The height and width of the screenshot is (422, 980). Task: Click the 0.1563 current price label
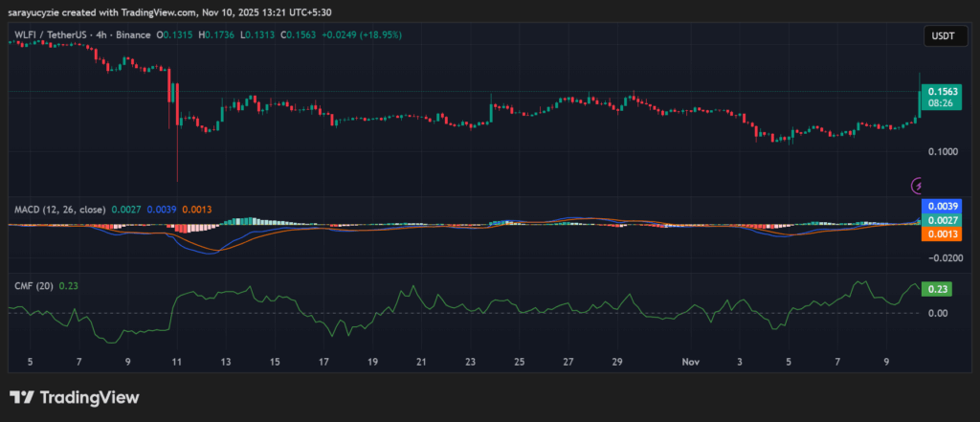[938, 94]
